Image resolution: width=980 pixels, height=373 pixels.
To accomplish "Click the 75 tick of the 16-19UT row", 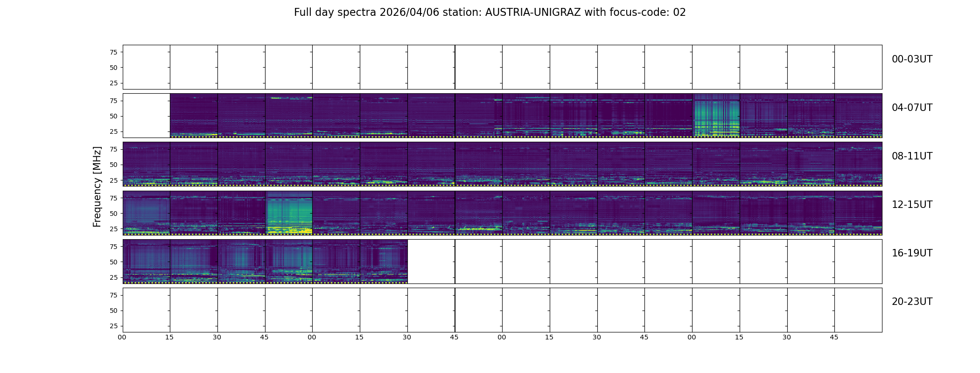I will 113,247.
